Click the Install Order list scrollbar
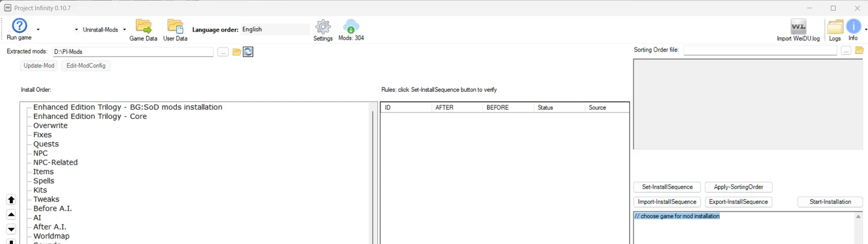This screenshot has height=244, width=868. [373, 177]
